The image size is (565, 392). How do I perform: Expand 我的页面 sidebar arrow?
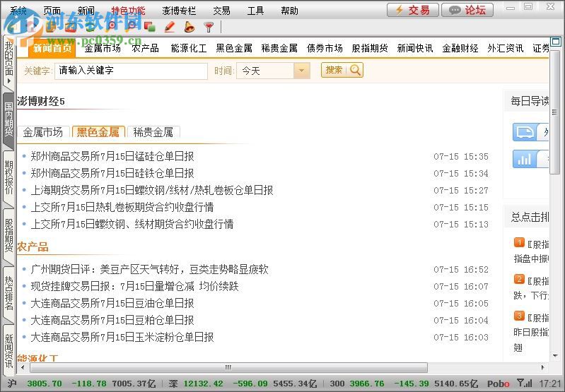click(x=9, y=81)
